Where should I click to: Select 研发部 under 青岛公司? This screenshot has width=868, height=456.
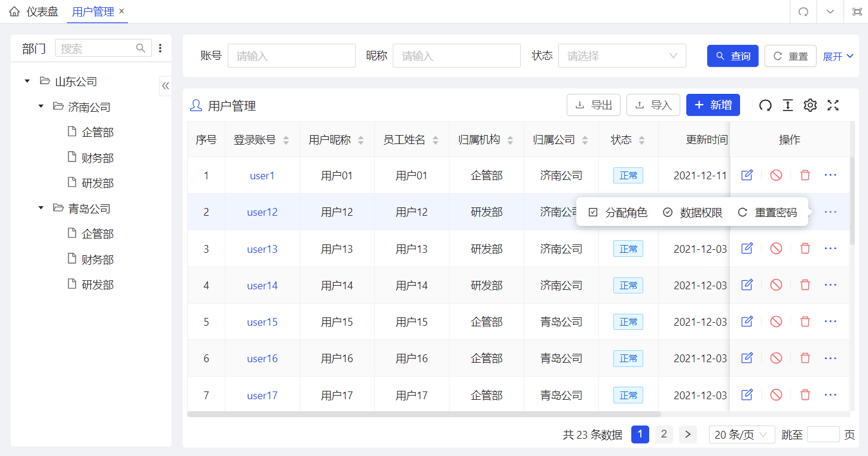pyautogui.click(x=97, y=284)
